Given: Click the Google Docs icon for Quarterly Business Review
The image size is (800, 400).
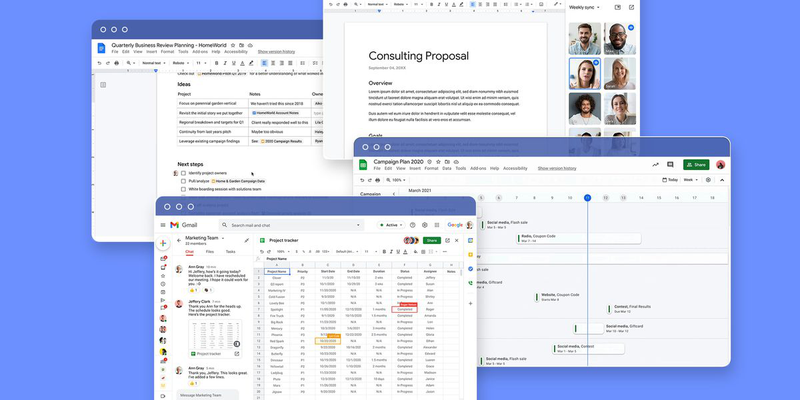Looking at the screenshot, I should pyautogui.click(x=102, y=46).
